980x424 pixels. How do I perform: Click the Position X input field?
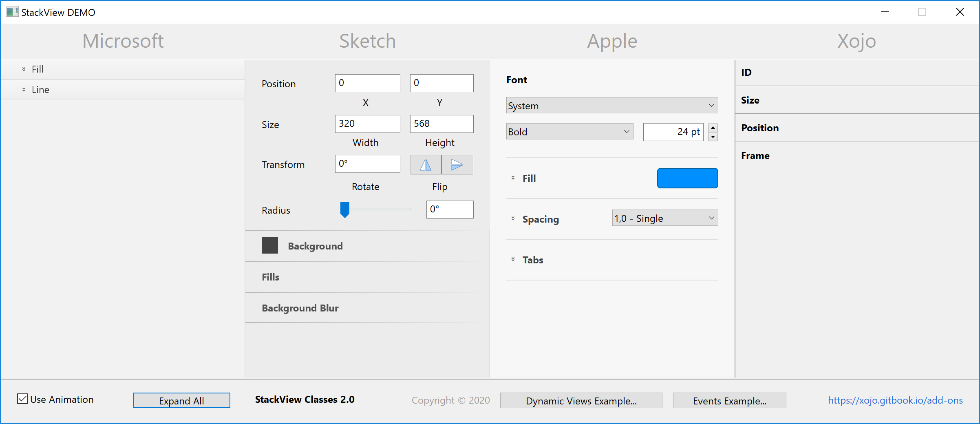367,83
